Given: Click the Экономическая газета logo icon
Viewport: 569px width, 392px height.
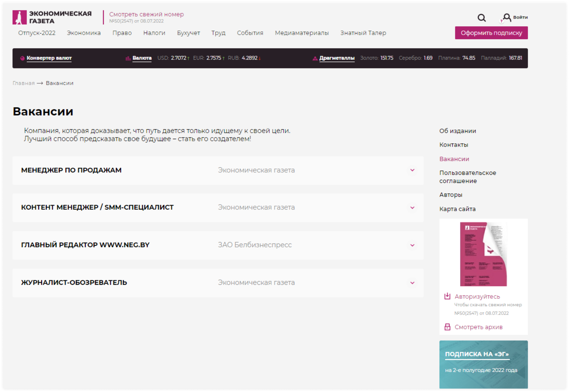Looking at the screenshot, I should point(19,17).
